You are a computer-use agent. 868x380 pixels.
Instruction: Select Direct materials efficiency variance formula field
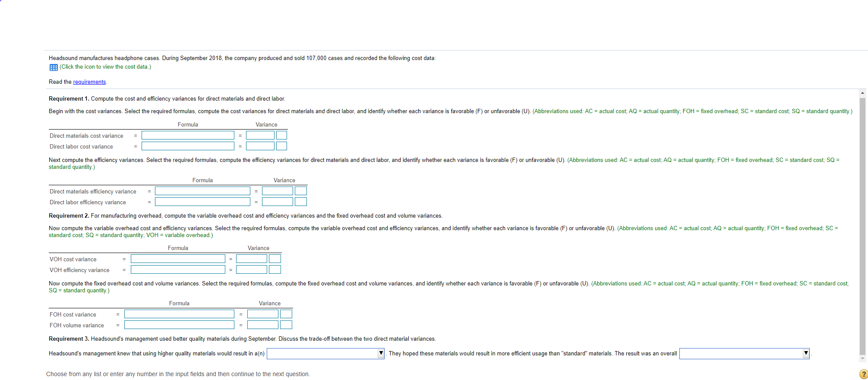point(202,191)
